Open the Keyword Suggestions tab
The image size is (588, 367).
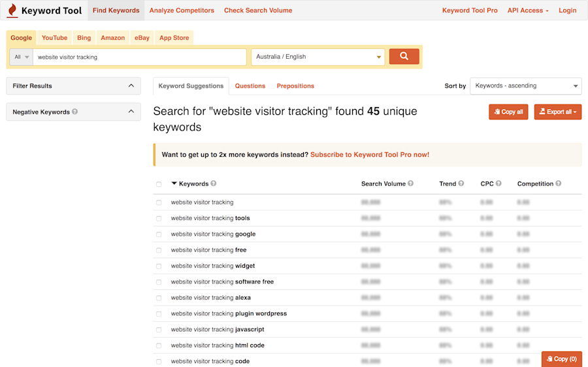191,86
